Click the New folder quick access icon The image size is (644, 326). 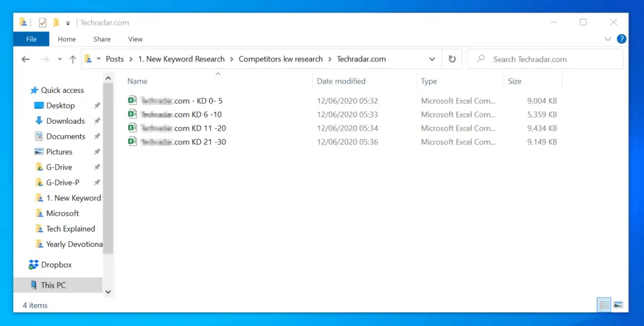[x=56, y=23]
